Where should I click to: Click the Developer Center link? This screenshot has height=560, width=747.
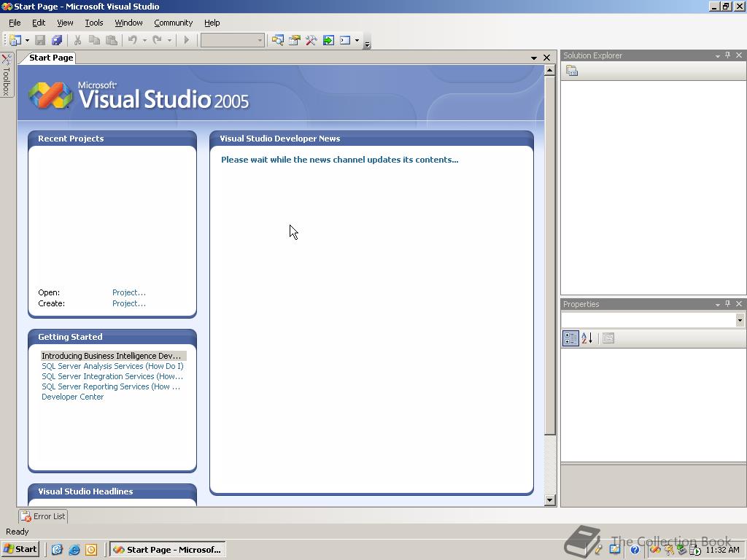point(72,397)
